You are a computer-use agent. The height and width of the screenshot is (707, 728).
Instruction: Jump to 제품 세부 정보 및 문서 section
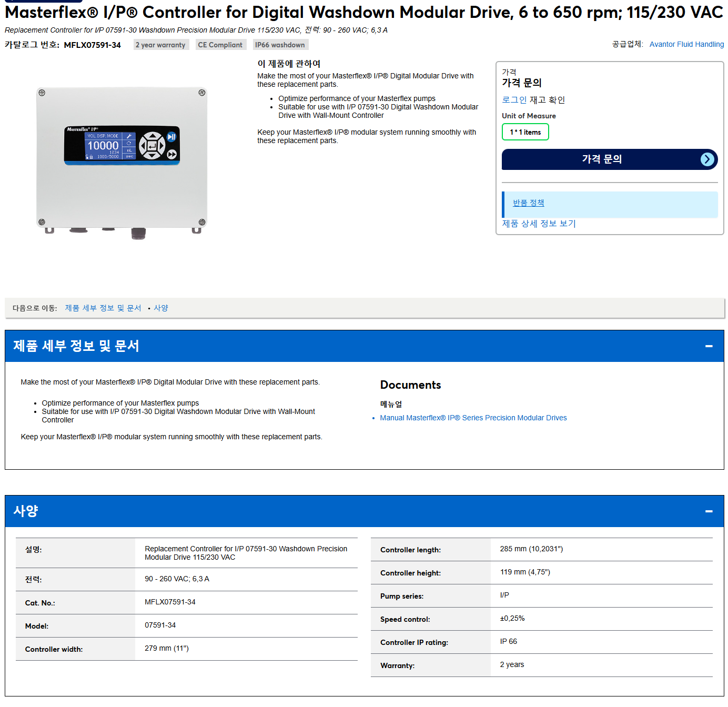[103, 308]
